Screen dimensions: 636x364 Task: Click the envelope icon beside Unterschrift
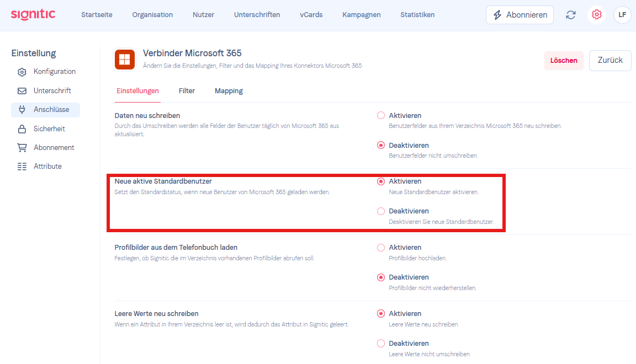pos(22,91)
